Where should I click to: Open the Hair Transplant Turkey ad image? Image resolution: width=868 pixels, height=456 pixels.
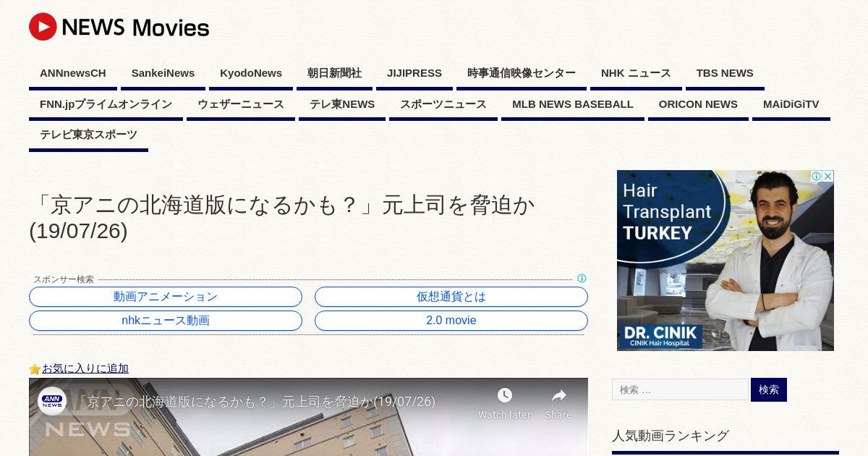[726, 261]
